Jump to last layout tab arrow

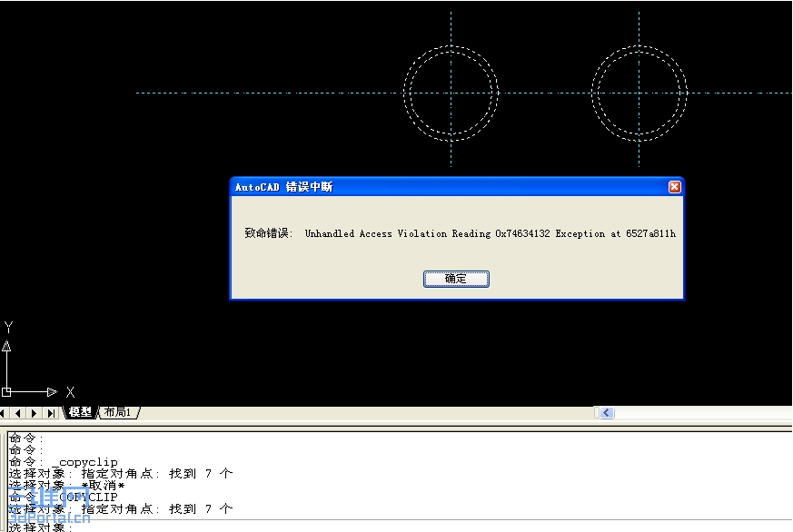(x=51, y=413)
